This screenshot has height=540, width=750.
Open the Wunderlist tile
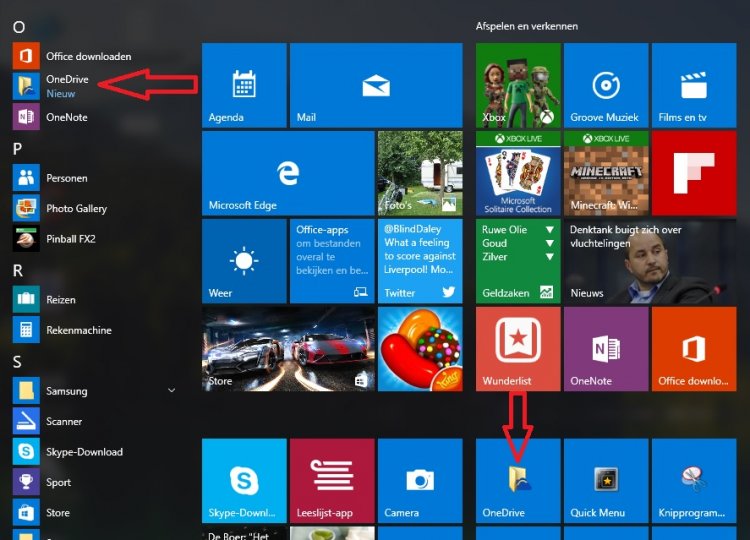click(x=517, y=348)
